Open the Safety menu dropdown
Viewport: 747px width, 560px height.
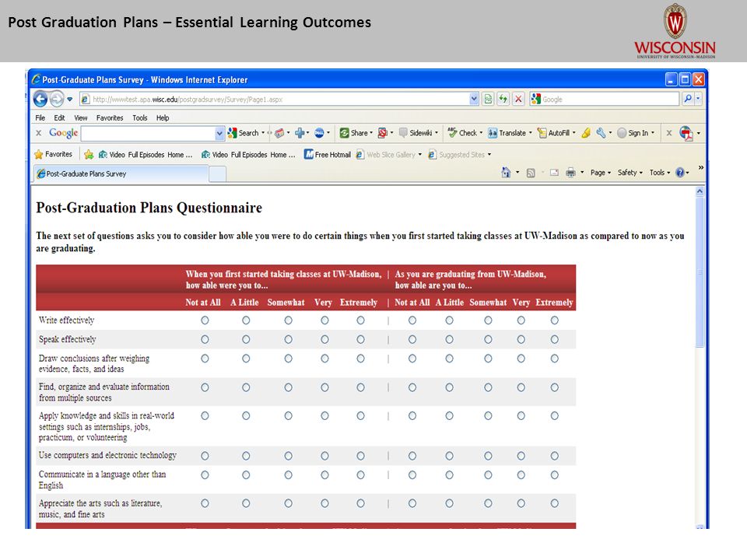(630, 173)
